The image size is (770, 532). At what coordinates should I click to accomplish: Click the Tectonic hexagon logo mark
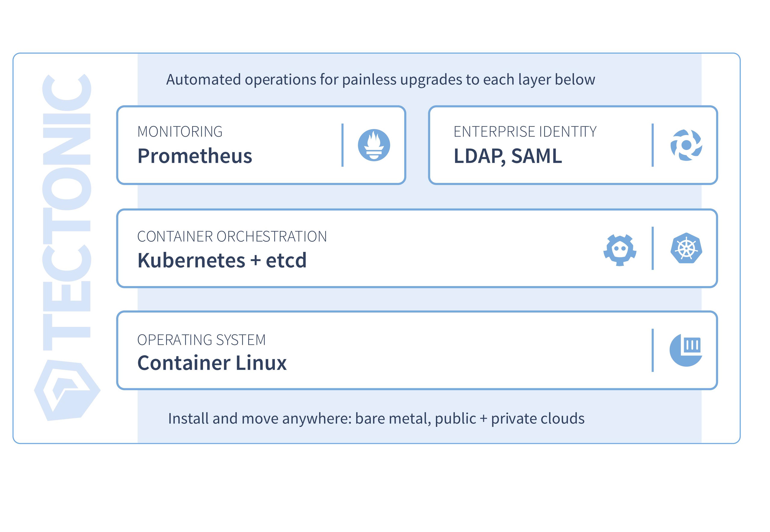[67, 390]
